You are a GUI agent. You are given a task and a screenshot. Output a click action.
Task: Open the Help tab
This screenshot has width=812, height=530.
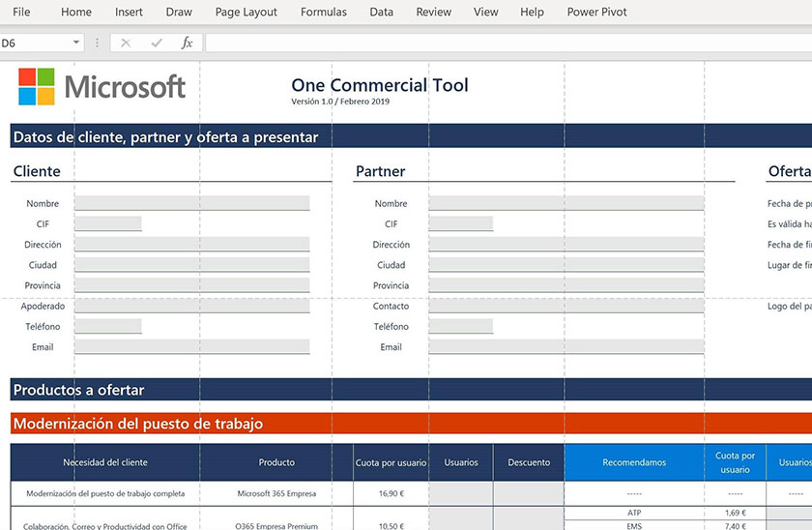[x=532, y=12]
